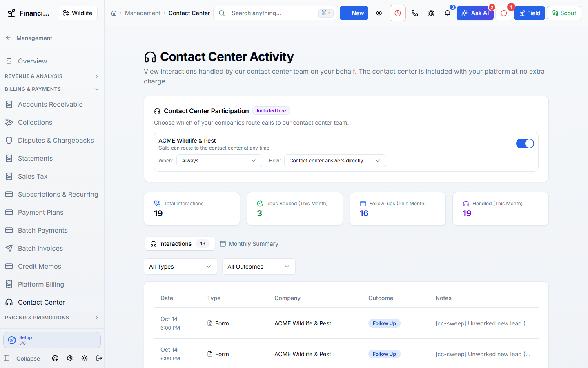Click the Scout button
Screen dimensions: 588x368
click(x=564, y=13)
